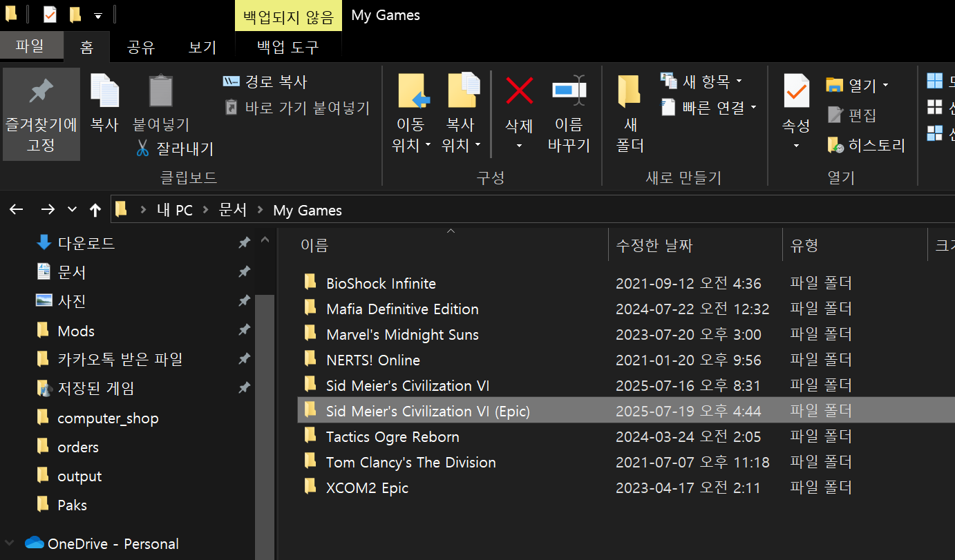Click Paste shortcut (바로 가기 붙여넣기)
Screen dimensions: 955x560
[x=297, y=108]
